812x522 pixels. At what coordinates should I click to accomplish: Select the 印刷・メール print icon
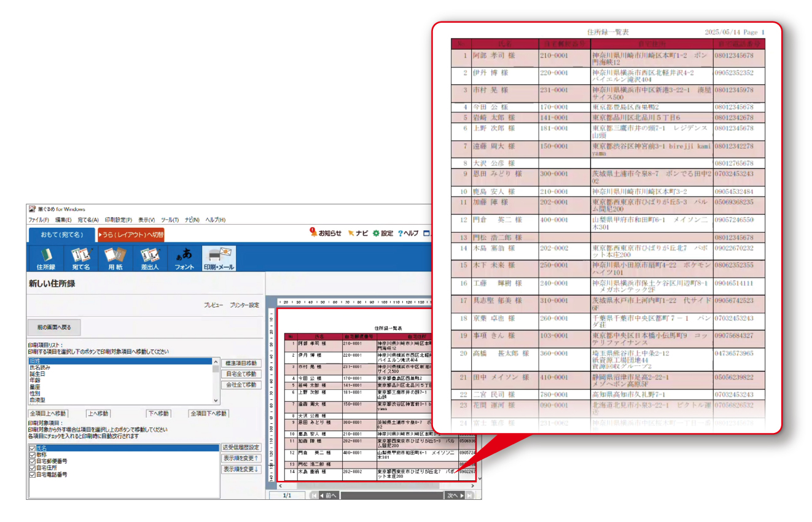219,258
